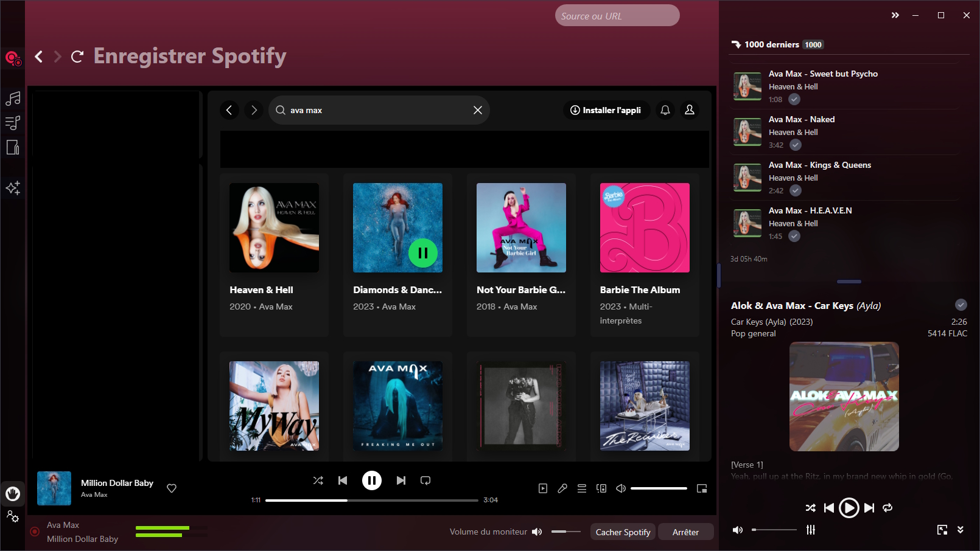This screenshot has width=980, height=551.
Task: Open the connect to a device menu
Action: pyautogui.click(x=601, y=488)
